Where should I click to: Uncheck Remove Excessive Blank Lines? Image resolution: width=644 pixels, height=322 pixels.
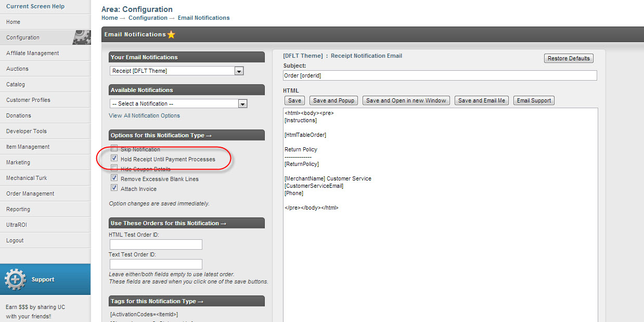[x=114, y=178]
